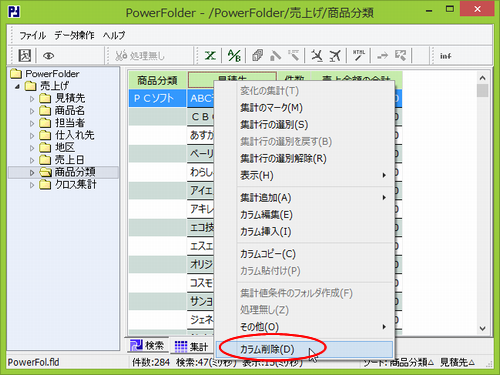Switch to the 集計 tab
The image size is (500, 375).
[x=191, y=347]
